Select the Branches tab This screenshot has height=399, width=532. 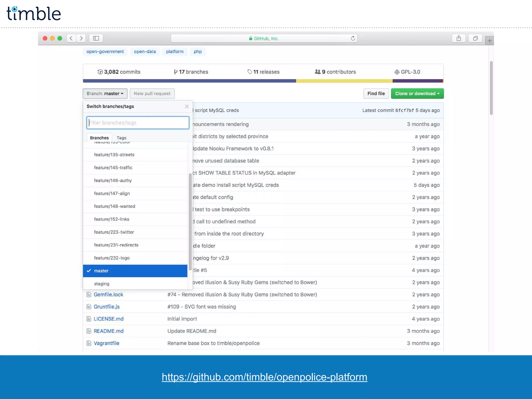click(99, 138)
